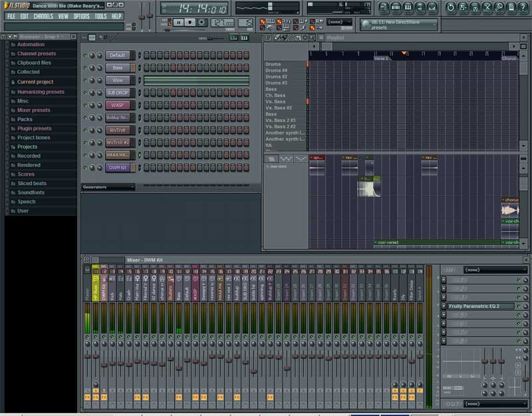This screenshot has height=416, width=532.
Task: Open the mixer window toolbar icon
Action: click(432, 7)
